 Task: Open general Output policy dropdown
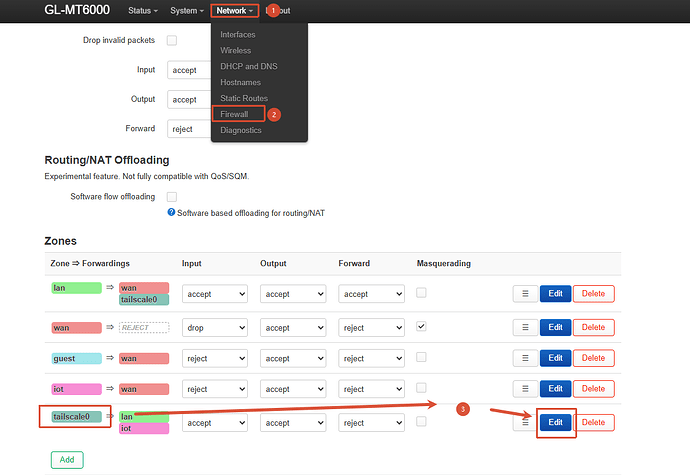pyautogui.click(x=189, y=99)
